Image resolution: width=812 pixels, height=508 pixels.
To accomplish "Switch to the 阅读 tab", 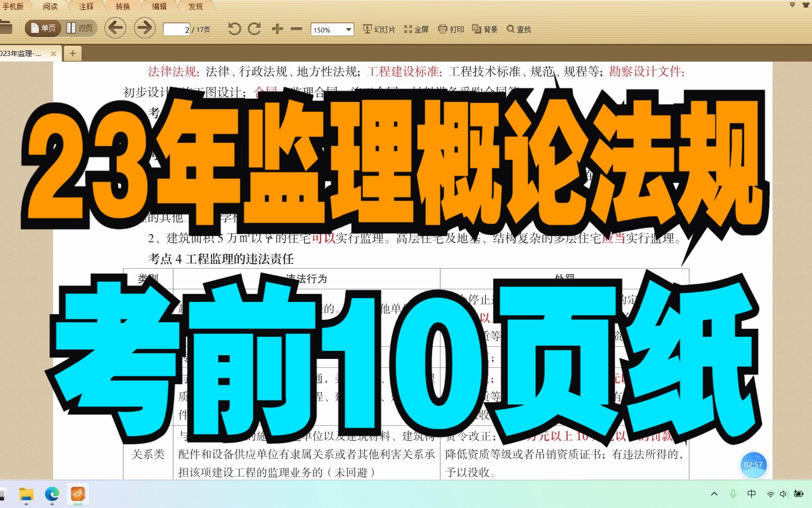I will 50,6.
